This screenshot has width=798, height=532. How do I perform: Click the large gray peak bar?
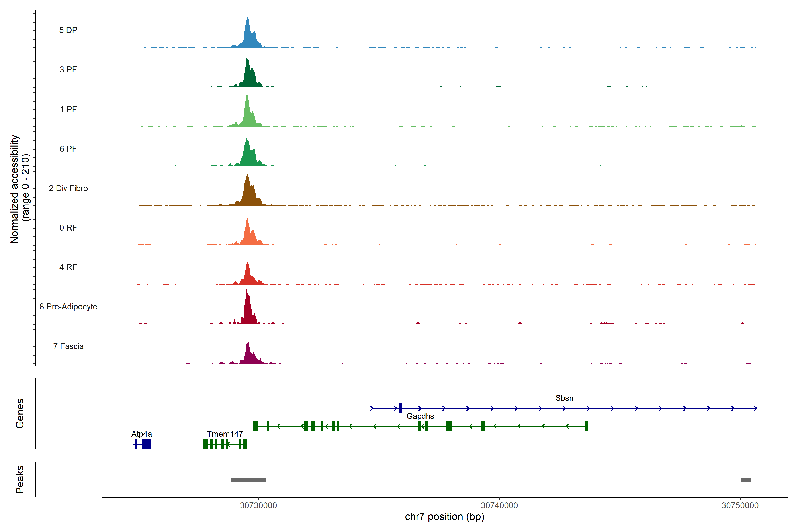click(x=249, y=480)
